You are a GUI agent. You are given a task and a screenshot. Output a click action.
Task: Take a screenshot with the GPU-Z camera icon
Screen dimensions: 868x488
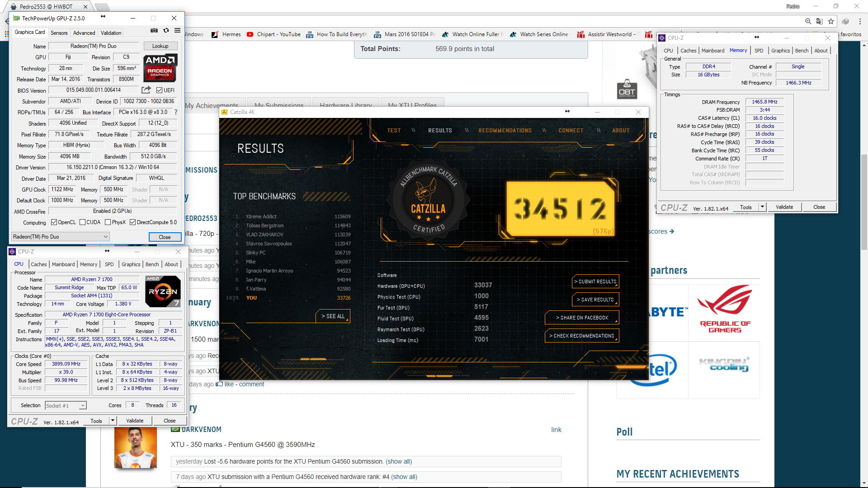pyautogui.click(x=154, y=31)
